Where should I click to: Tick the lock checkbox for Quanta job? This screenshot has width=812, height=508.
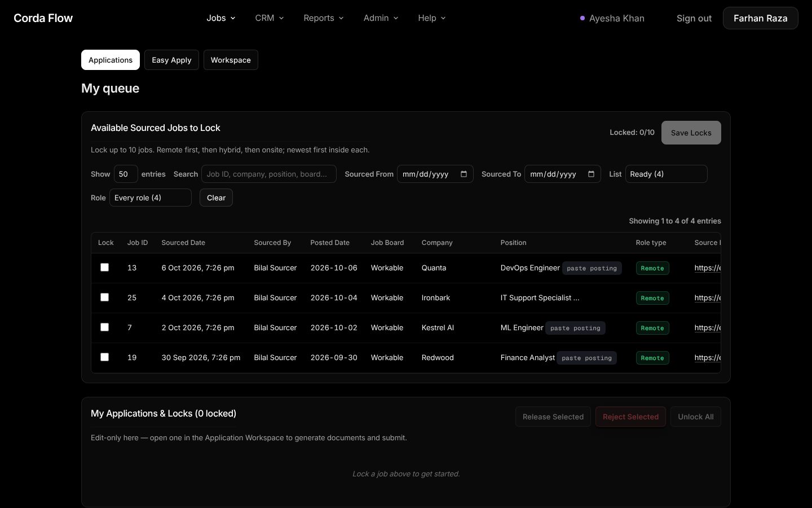pos(104,268)
